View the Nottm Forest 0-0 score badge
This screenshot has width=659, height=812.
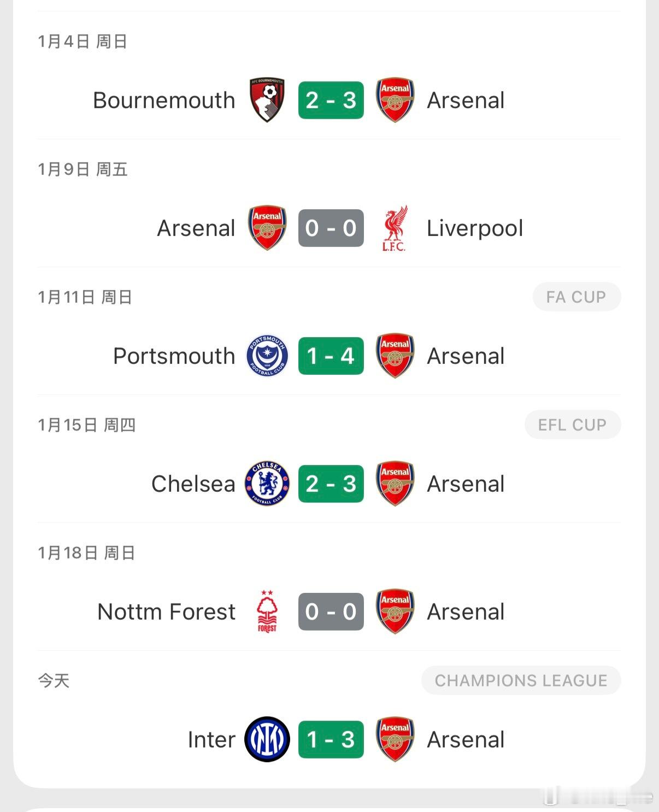(331, 611)
